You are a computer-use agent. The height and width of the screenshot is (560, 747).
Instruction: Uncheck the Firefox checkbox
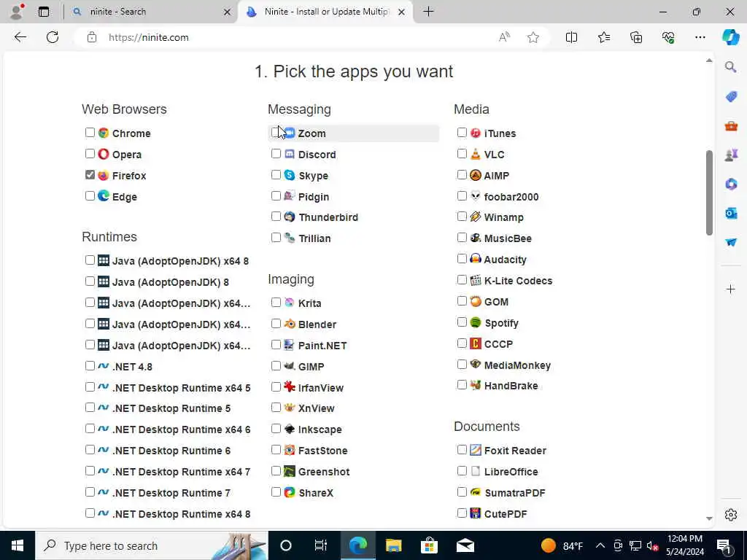[90, 175]
